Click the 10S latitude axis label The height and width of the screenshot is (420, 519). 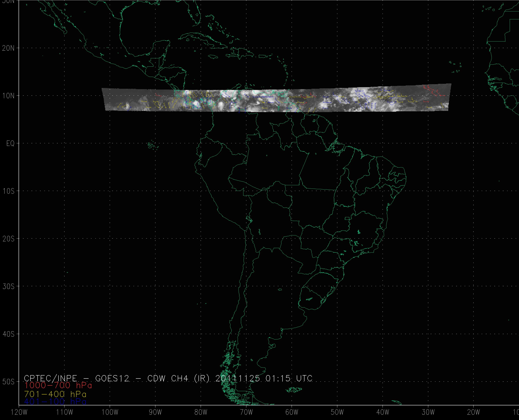coord(8,191)
